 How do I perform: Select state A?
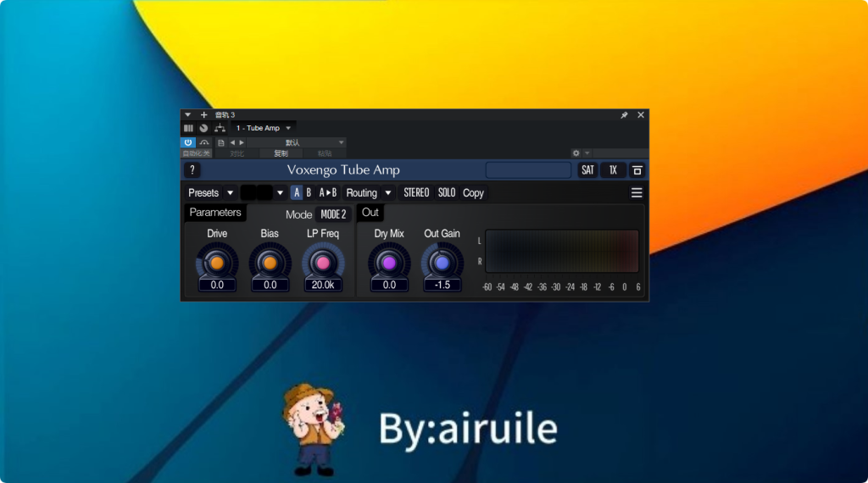[297, 192]
